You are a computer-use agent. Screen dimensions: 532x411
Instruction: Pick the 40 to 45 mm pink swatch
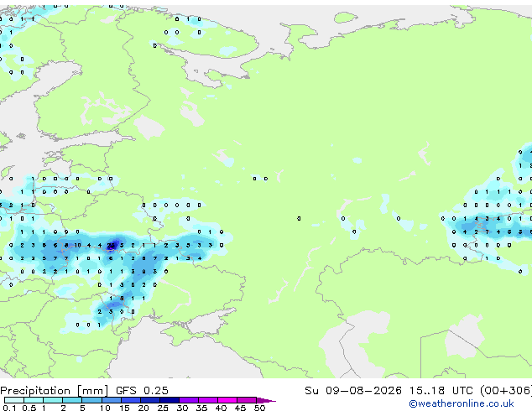point(227,400)
